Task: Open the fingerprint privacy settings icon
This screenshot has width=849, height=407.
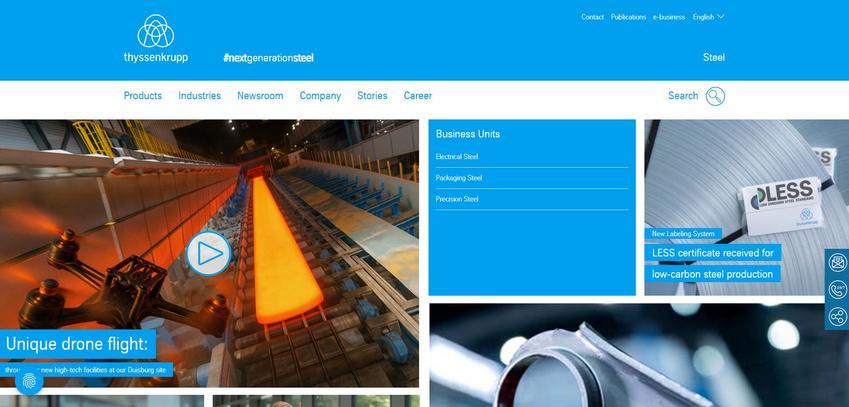Action: [x=29, y=381]
